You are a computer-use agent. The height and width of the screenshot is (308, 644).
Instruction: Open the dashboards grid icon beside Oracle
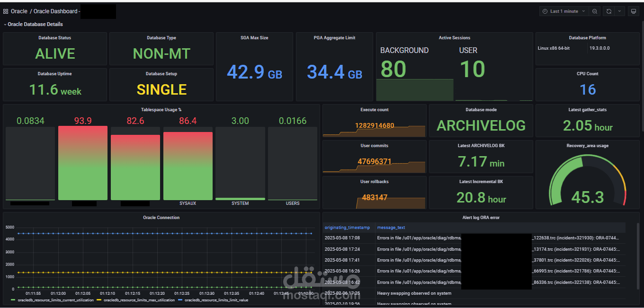click(6, 11)
